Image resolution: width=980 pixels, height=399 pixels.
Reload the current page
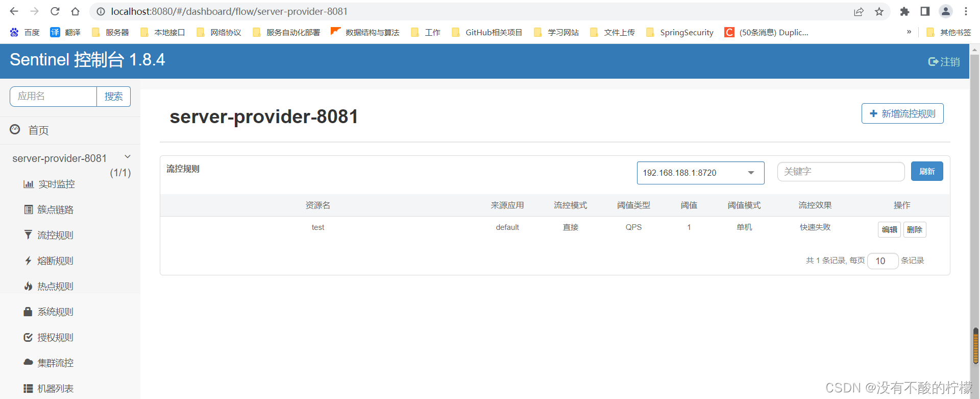point(55,11)
